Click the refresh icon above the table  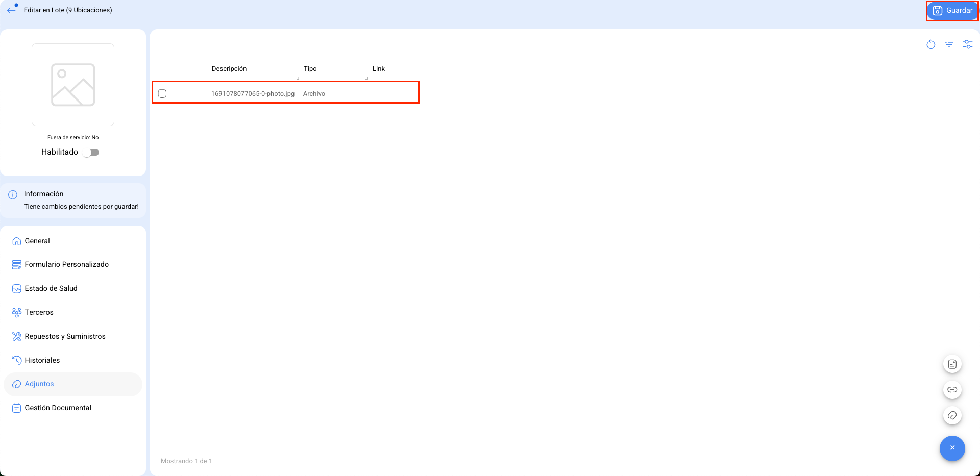pyautogui.click(x=930, y=45)
